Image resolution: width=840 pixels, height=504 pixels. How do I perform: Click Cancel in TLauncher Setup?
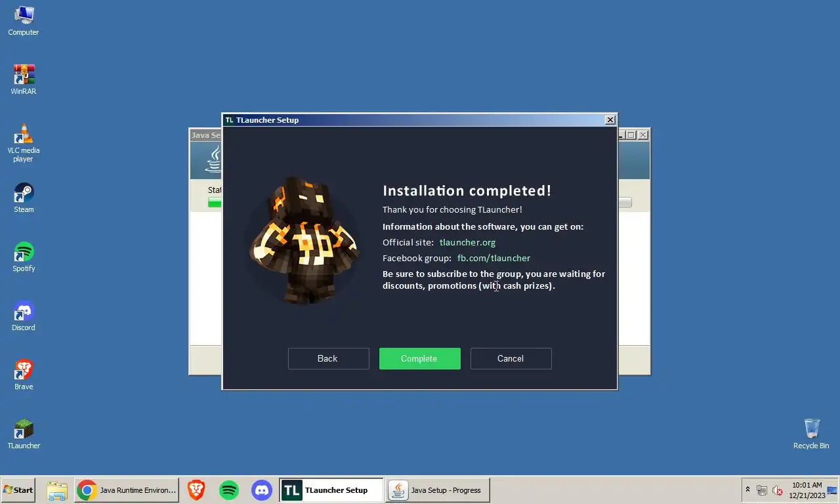tap(511, 358)
